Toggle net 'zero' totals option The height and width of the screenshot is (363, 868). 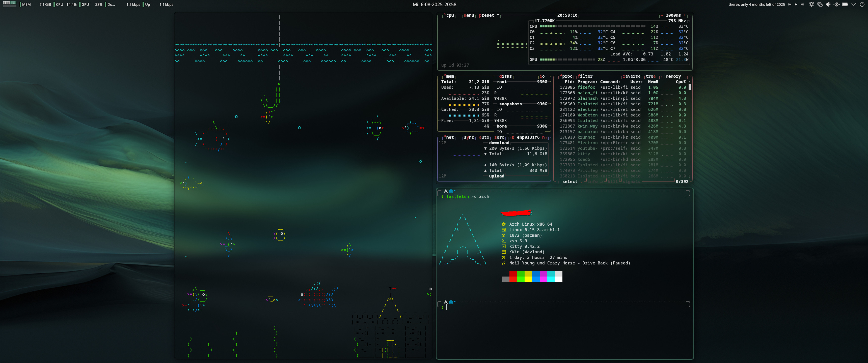pos(499,137)
